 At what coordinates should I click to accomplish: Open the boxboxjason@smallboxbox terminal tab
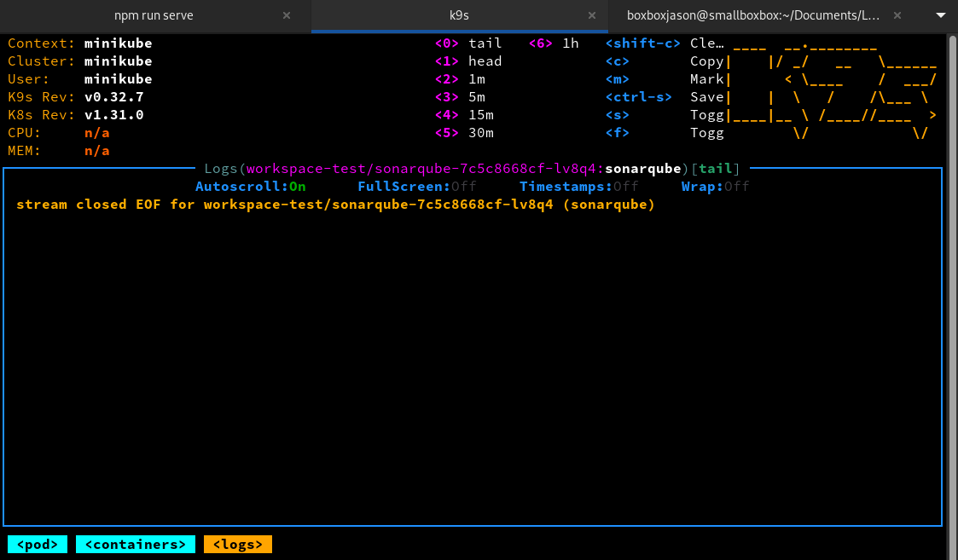(x=752, y=15)
